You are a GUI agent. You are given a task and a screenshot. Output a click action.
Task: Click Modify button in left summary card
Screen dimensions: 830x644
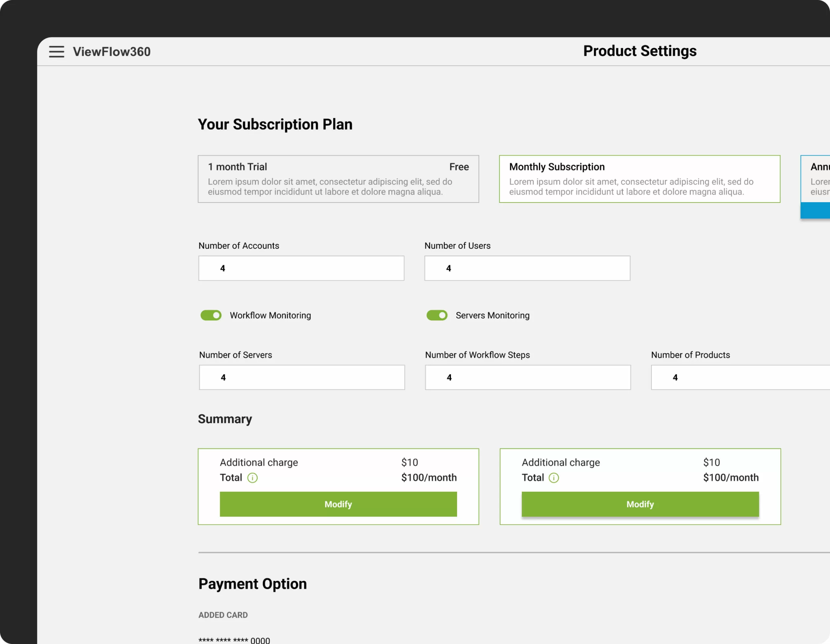(x=338, y=504)
